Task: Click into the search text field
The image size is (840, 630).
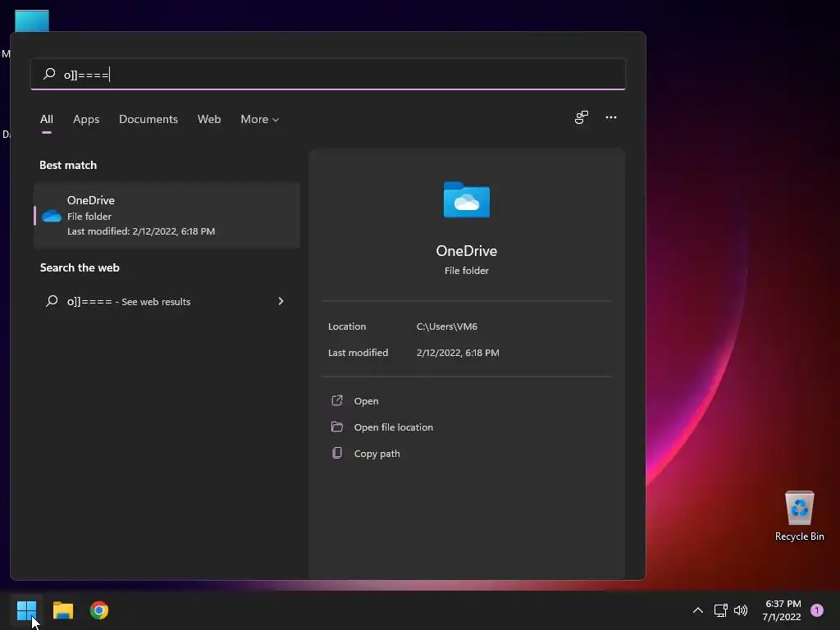Action: 328,74
